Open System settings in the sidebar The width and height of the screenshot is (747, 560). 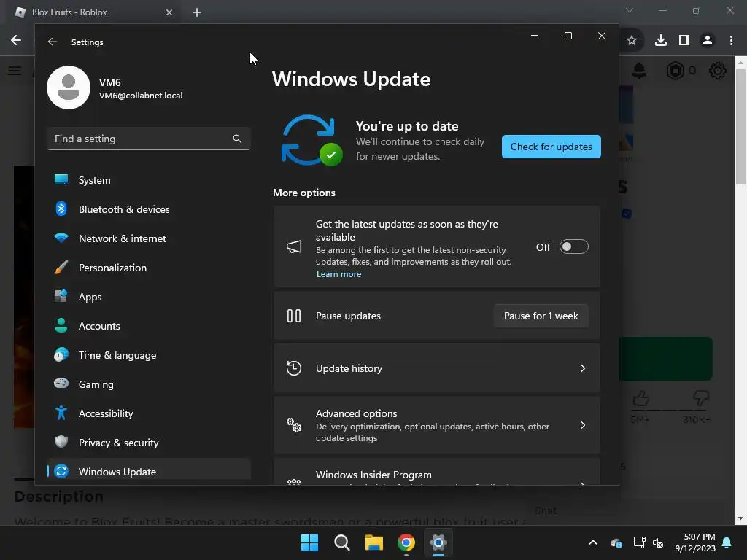[x=149, y=180]
